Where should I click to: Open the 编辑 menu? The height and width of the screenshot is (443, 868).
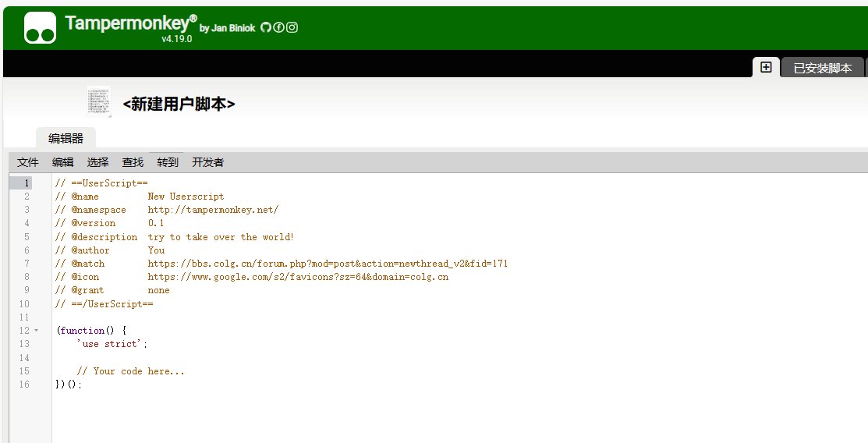62,162
